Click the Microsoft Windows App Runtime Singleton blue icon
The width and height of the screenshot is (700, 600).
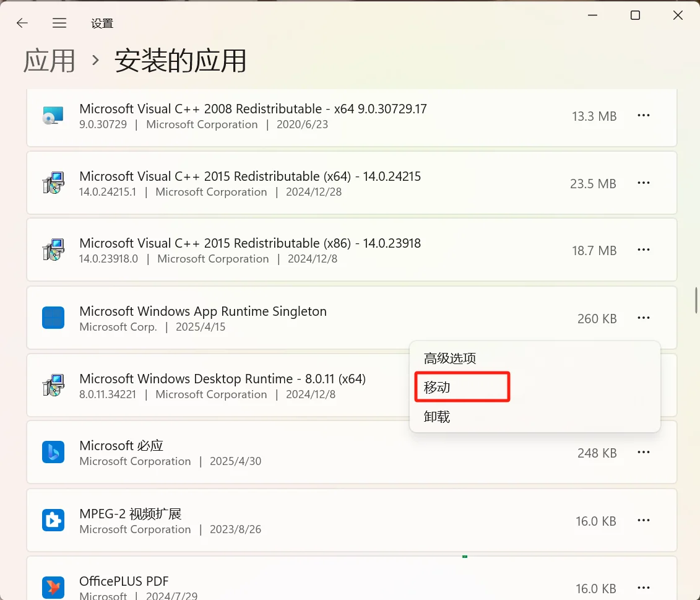[x=53, y=318]
